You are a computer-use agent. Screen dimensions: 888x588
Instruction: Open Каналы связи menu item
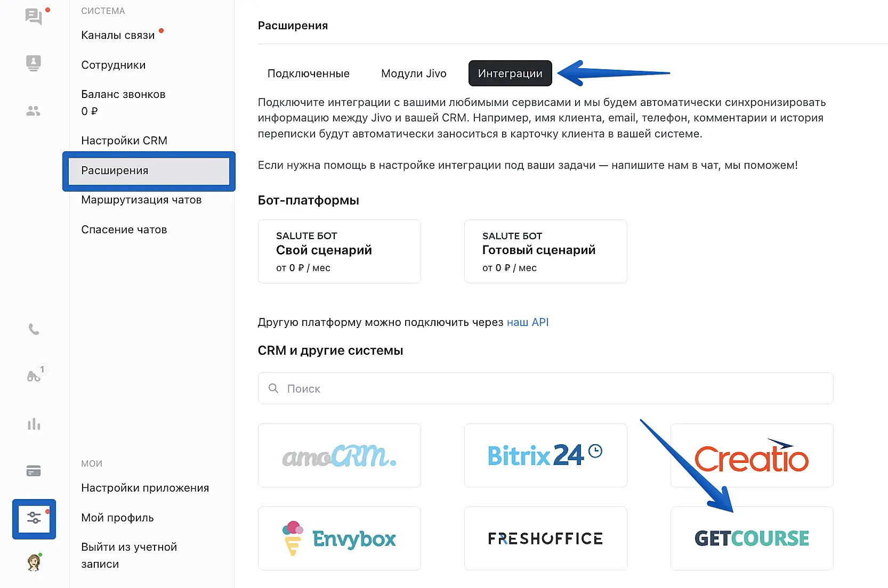pyautogui.click(x=118, y=35)
